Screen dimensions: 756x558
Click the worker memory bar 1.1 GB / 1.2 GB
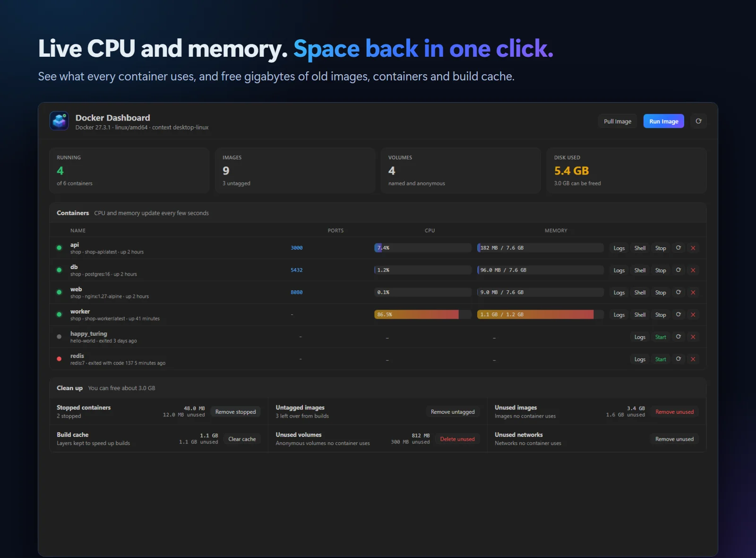[541, 314]
